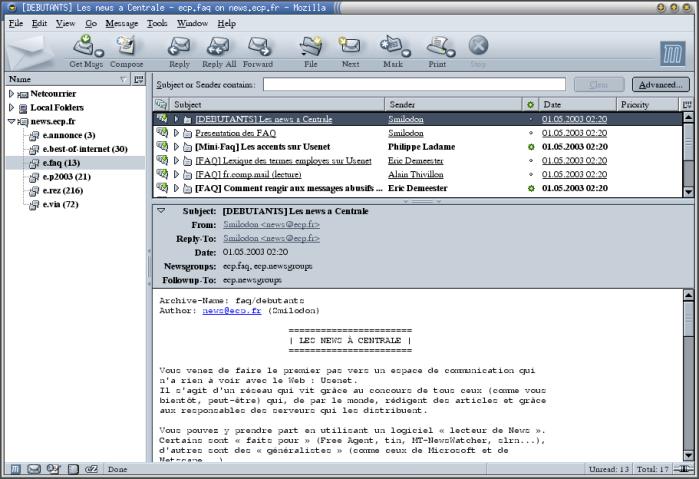Toggle read status of Presentation des FAQ
699x479 pixels.
pos(530,132)
